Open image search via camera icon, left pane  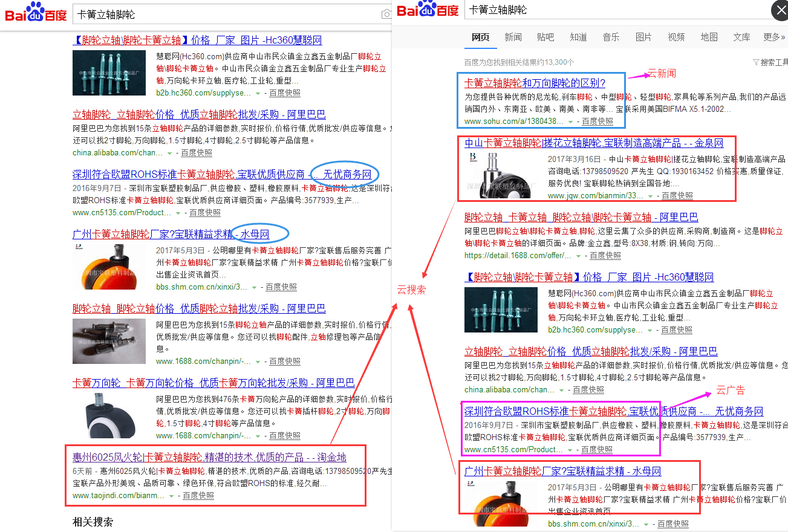click(386, 14)
